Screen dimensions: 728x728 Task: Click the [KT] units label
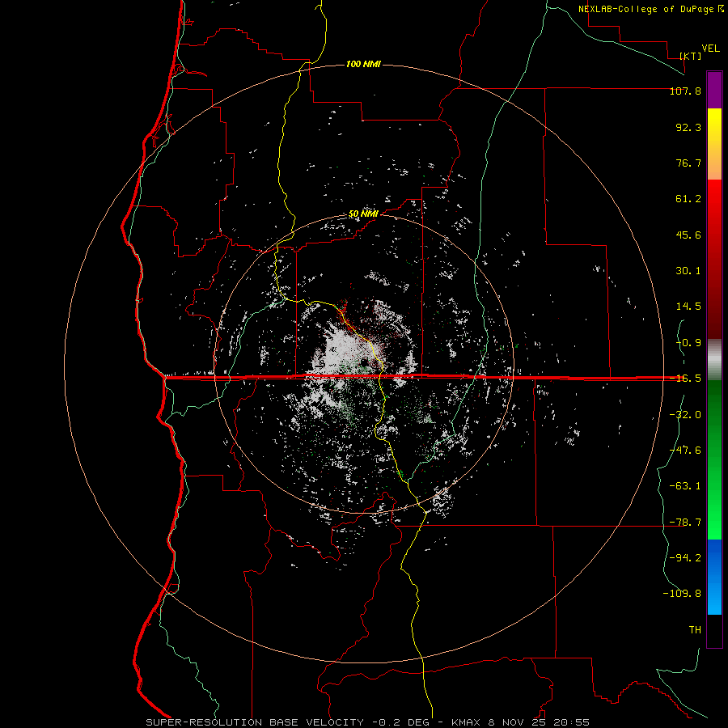(x=691, y=56)
